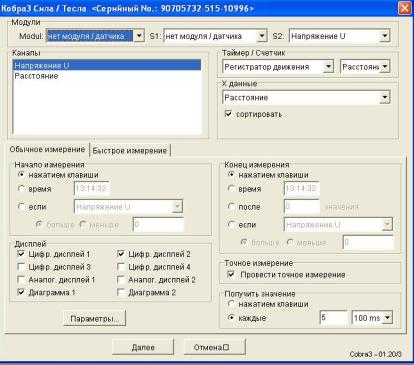Select get value by нажатием клавиши

(x=231, y=304)
